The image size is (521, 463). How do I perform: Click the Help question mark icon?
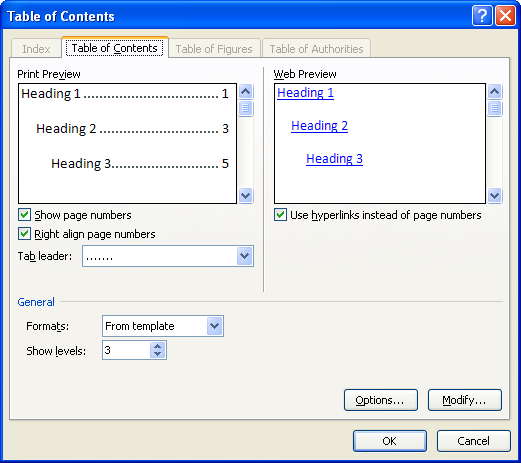[482, 15]
